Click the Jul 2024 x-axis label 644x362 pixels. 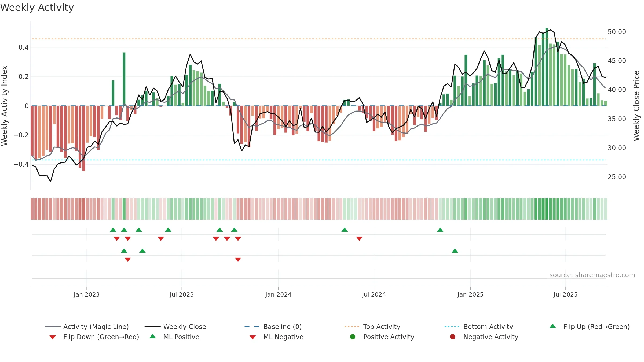[374, 294]
